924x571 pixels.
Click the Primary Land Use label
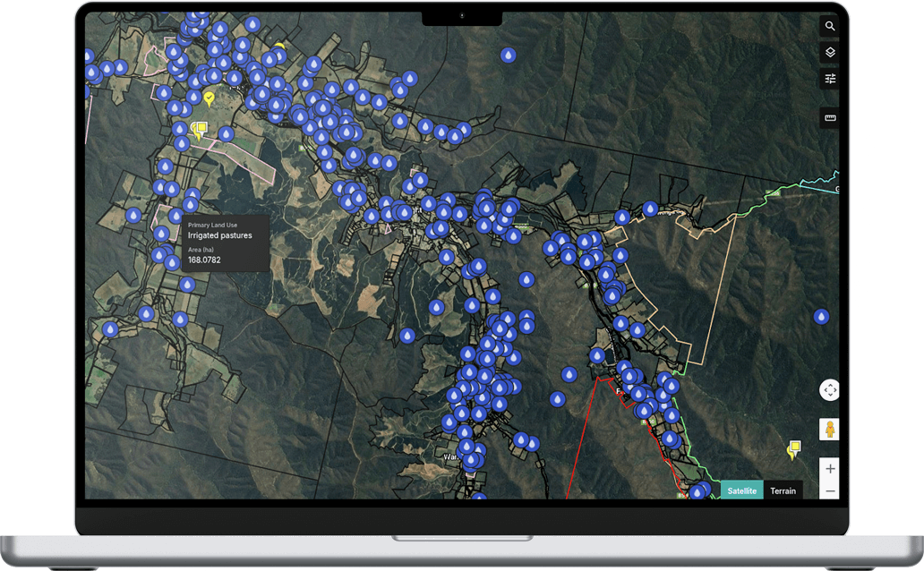pos(213,226)
